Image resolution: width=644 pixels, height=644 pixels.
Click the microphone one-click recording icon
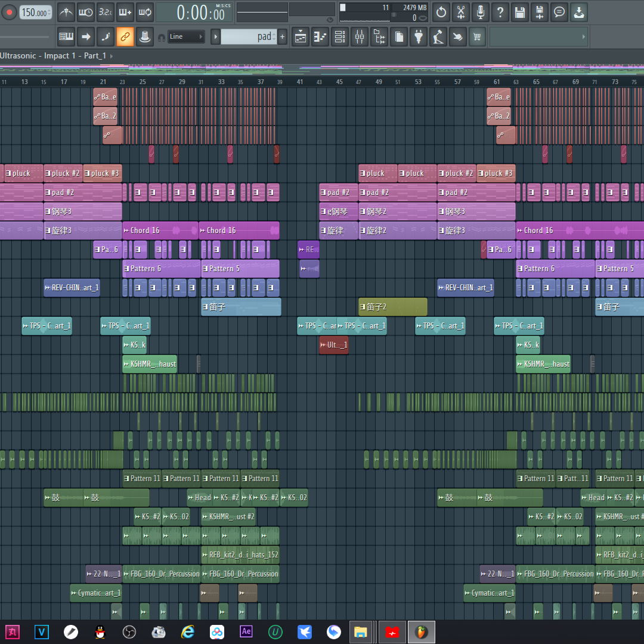click(x=479, y=12)
